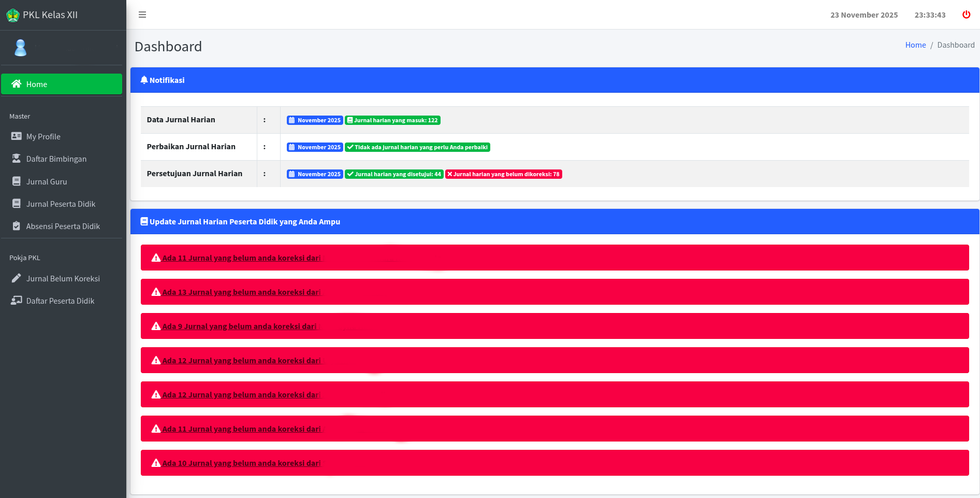Click the PKL Kelas XII logo
Screen dimensions: 980x498
(13, 15)
